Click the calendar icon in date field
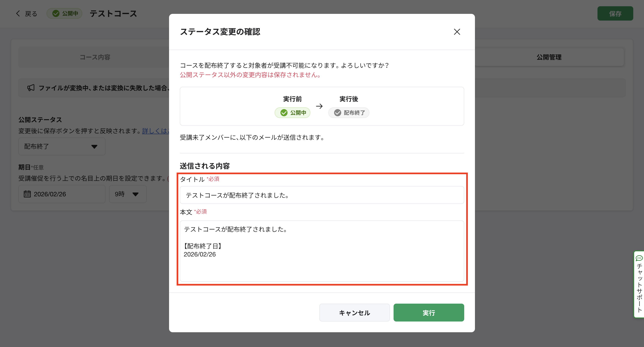 27,194
